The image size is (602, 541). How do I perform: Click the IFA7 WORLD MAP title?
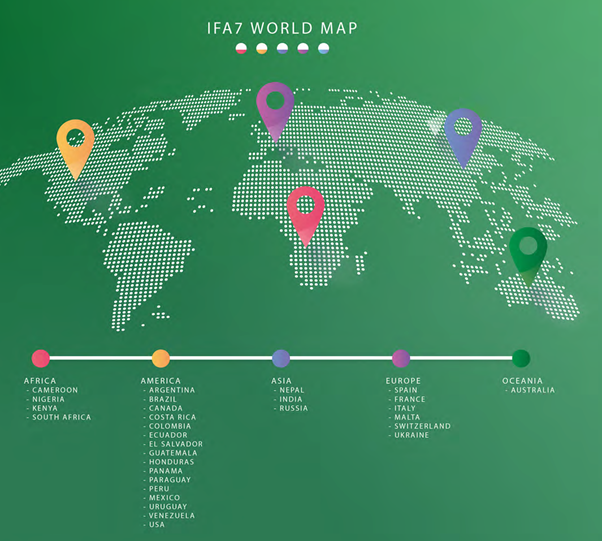282,28
